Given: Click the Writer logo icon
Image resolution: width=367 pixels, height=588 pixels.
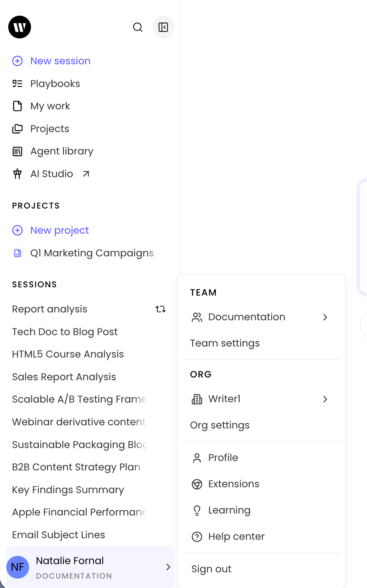Looking at the screenshot, I should [x=20, y=27].
